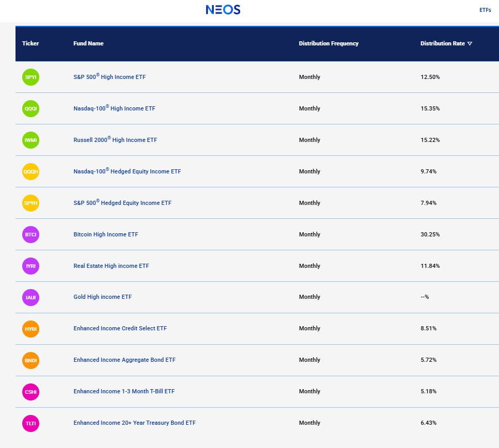Select the 8.51% distribution rate value
499x448 pixels.
[x=428, y=328]
